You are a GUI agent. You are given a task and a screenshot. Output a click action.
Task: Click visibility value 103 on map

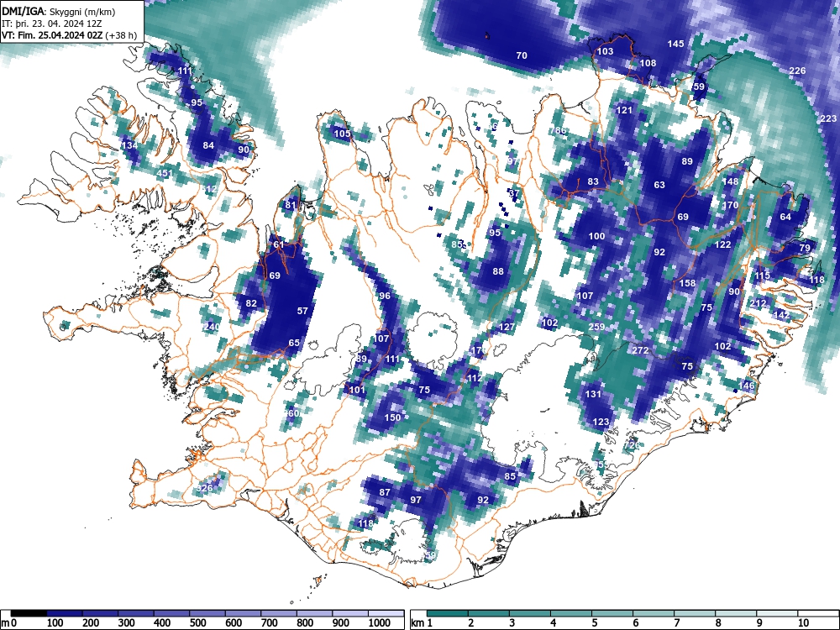[605, 51]
